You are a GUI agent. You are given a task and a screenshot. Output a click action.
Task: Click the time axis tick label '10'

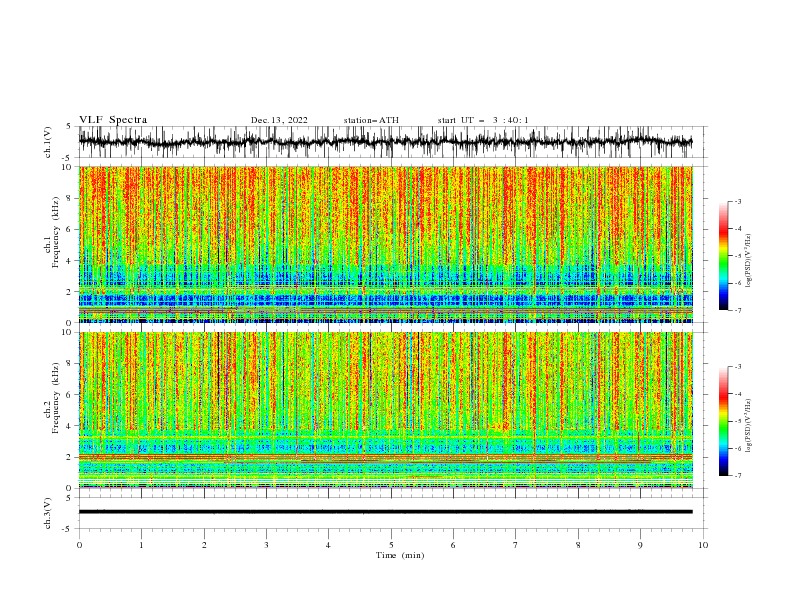pos(703,545)
